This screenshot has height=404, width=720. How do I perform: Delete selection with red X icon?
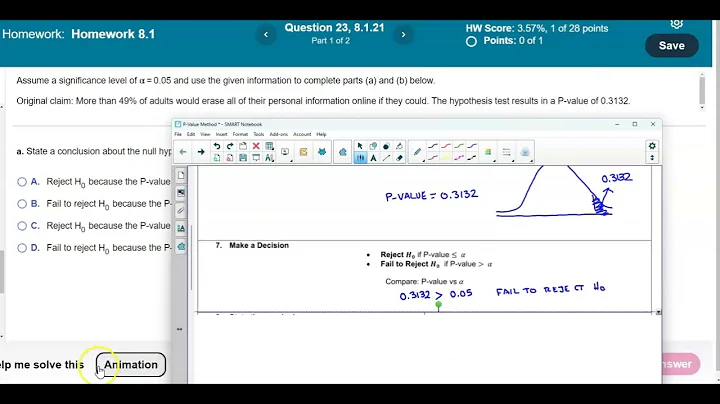(256, 146)
